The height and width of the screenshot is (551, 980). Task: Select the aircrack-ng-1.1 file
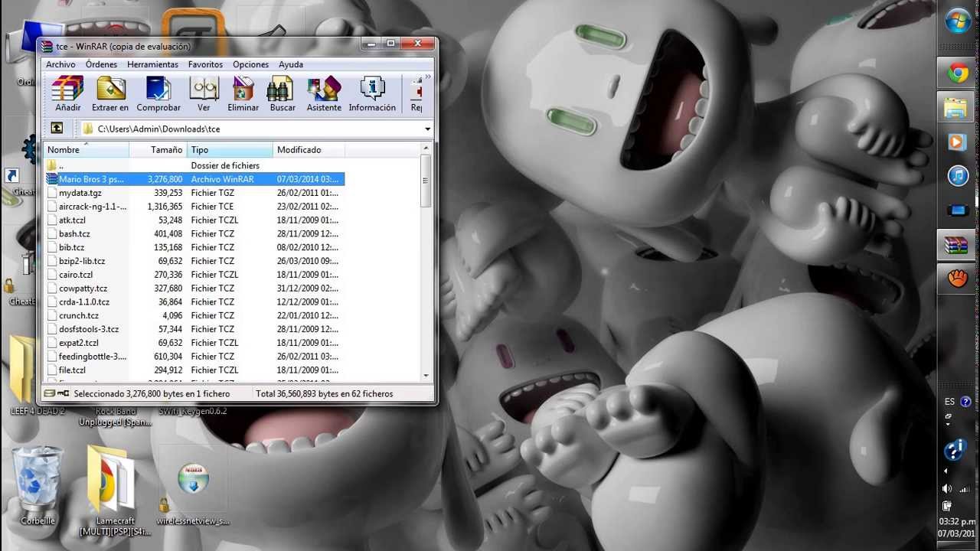tap(194, 207)
